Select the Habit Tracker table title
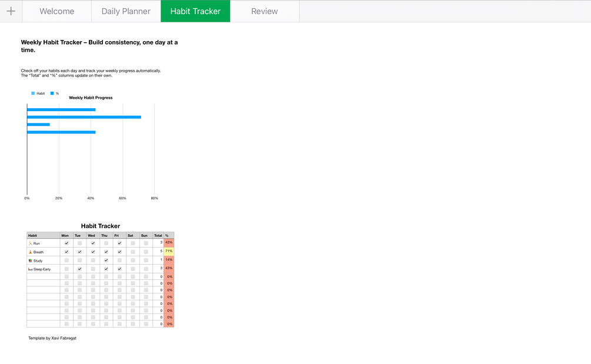591x364 pixels. point(100,226)
